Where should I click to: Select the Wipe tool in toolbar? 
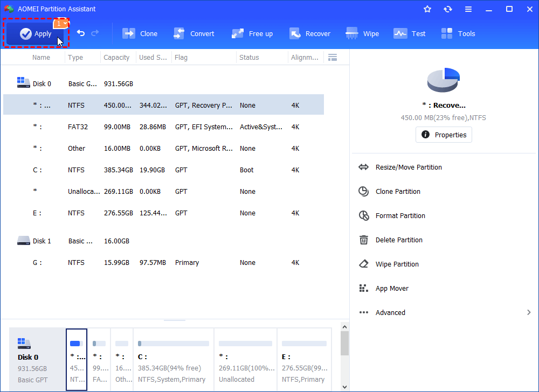coord(362,33)
